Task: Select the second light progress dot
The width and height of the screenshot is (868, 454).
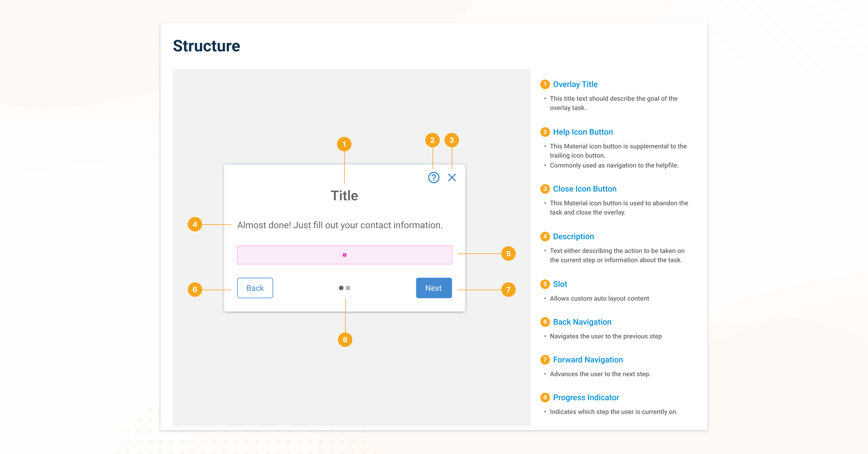Action: point(348,288)
